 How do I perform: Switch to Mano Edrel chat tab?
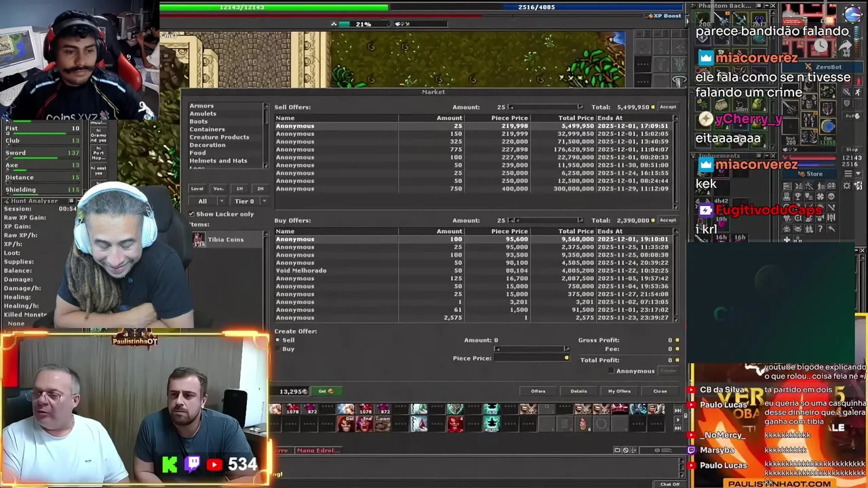[x=318, y=450]
